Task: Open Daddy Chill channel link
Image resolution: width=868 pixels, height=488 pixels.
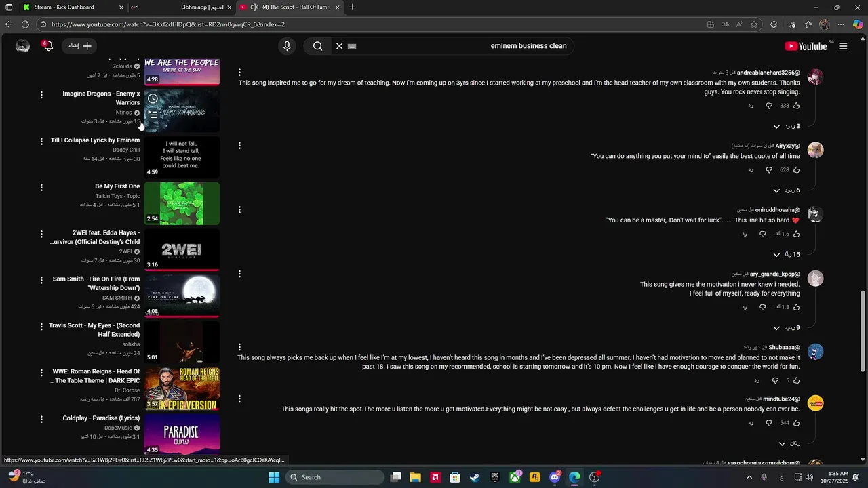Action: 126,150
